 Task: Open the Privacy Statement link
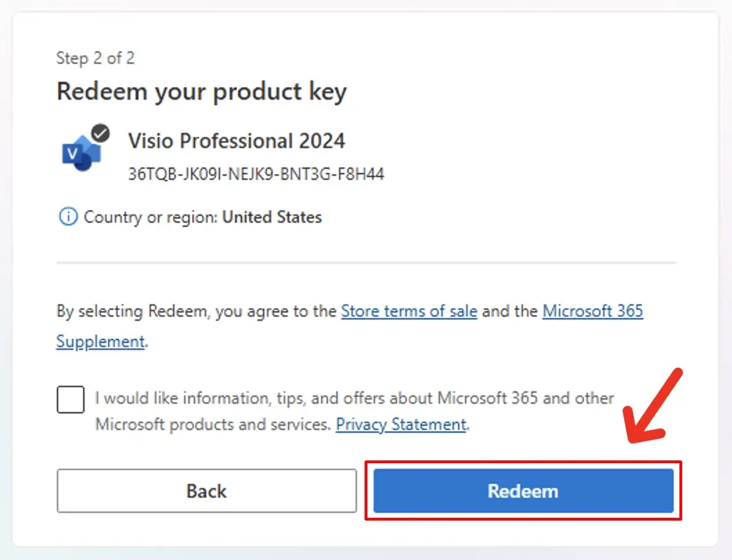[401, 424]
